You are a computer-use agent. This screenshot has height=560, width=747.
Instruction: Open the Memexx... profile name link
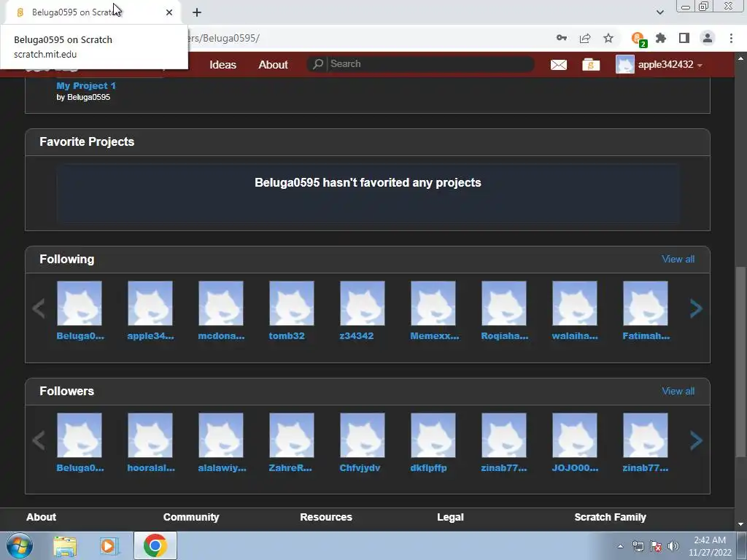[x=435, y=335]
